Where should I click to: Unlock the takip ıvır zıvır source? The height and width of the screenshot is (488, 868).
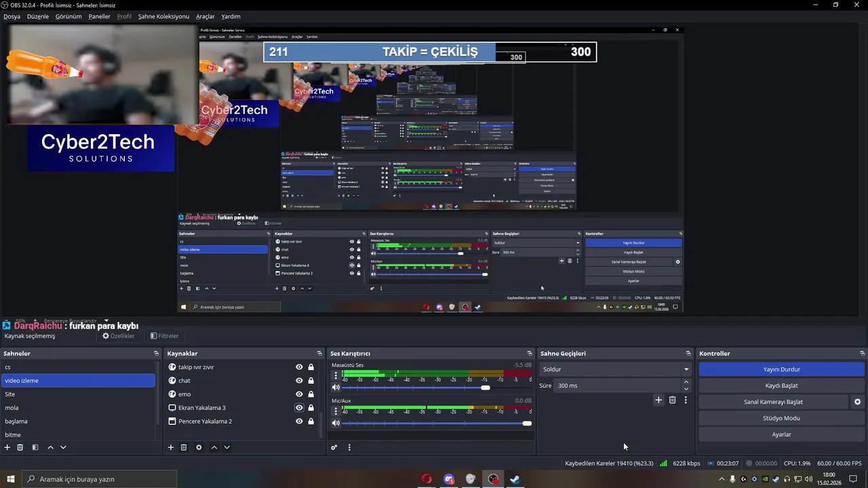pos(311,367)
